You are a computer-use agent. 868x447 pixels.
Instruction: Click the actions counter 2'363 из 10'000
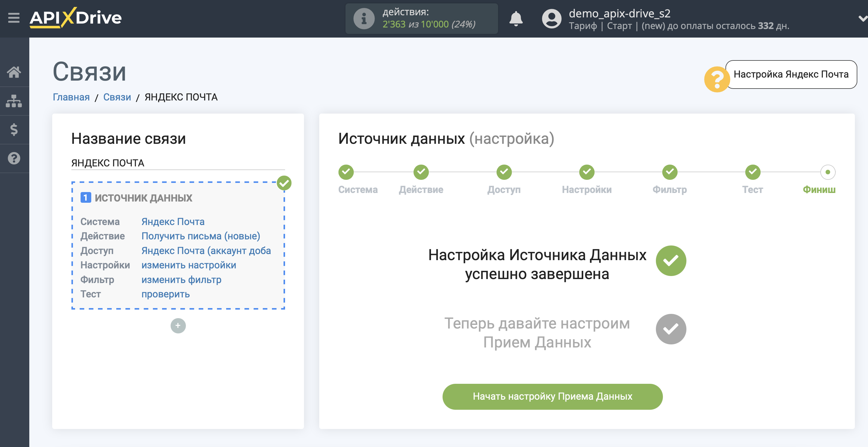tap(429, 24)
